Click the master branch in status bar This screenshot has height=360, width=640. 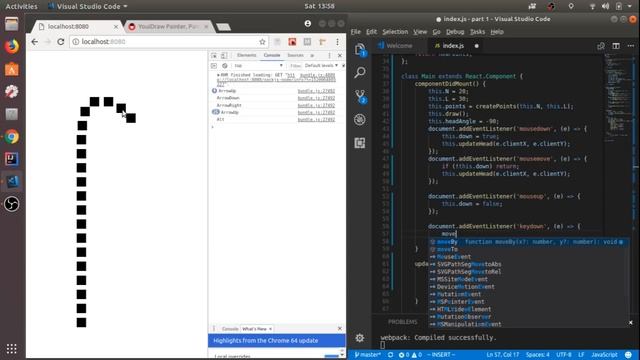367,355
